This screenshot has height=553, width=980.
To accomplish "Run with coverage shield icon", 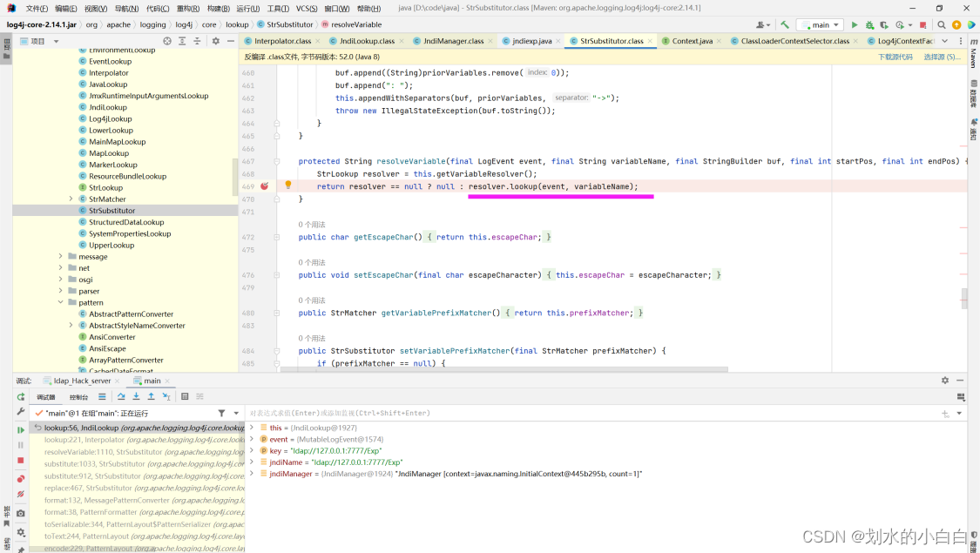I will pos(884,25).
